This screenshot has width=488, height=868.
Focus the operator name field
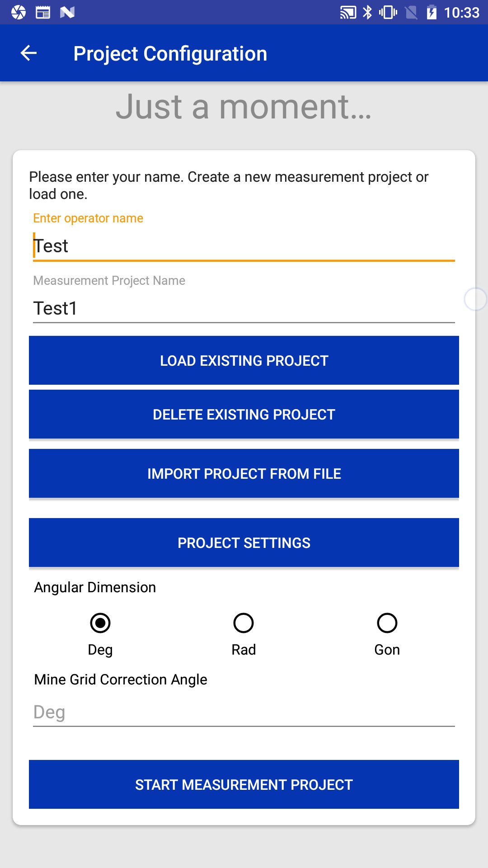(x=244, y=246)
